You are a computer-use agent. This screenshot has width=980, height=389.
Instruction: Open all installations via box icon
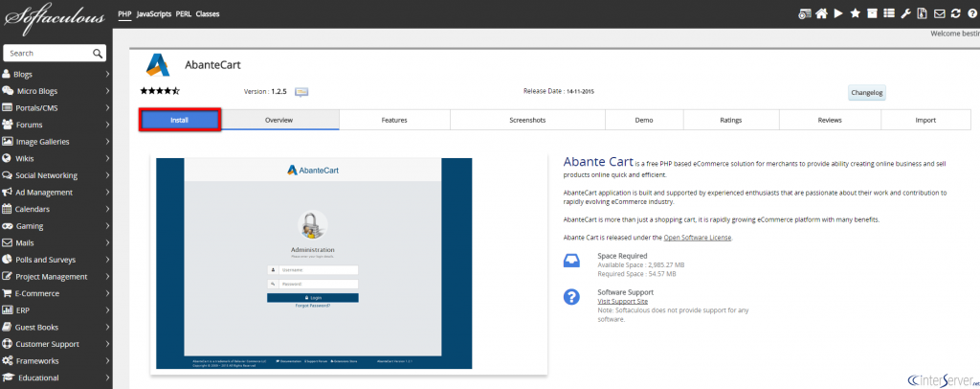(872, 13)
